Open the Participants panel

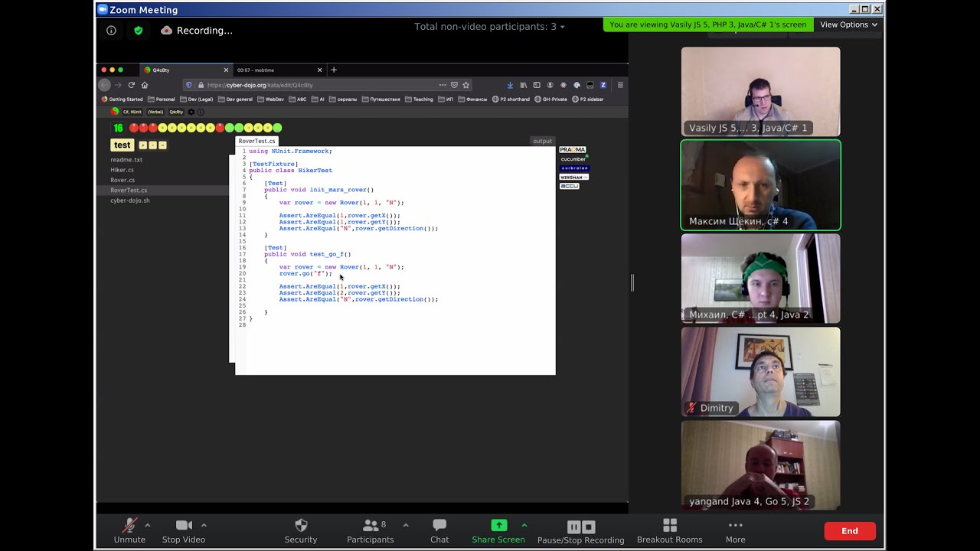(x=371, y=530)
